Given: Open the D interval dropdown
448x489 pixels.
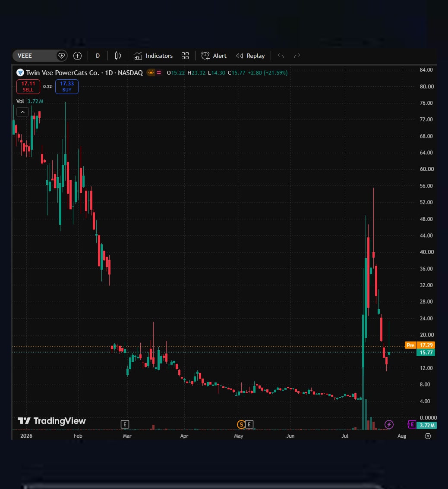Looking at the screenshot, I should [x=98, y=56].
